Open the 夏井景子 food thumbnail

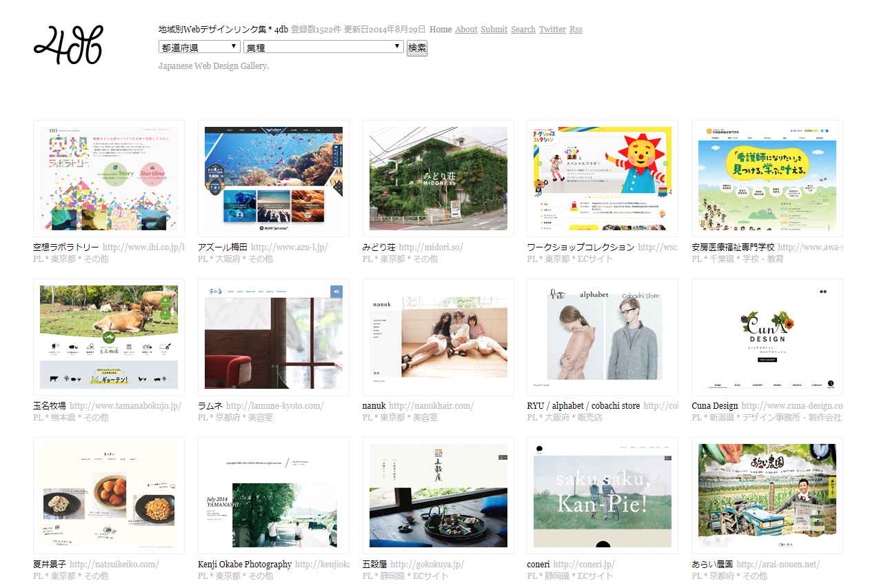pyautogui.click(x=109, y=496)
